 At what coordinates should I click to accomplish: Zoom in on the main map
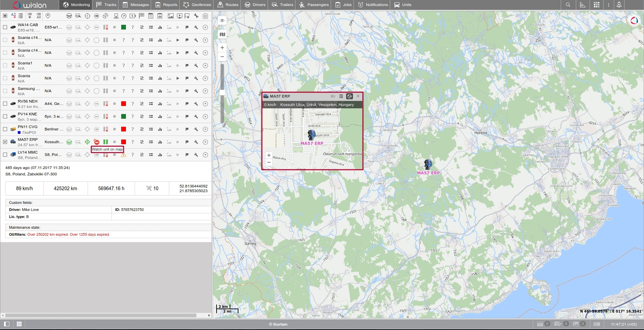[222, 48]
